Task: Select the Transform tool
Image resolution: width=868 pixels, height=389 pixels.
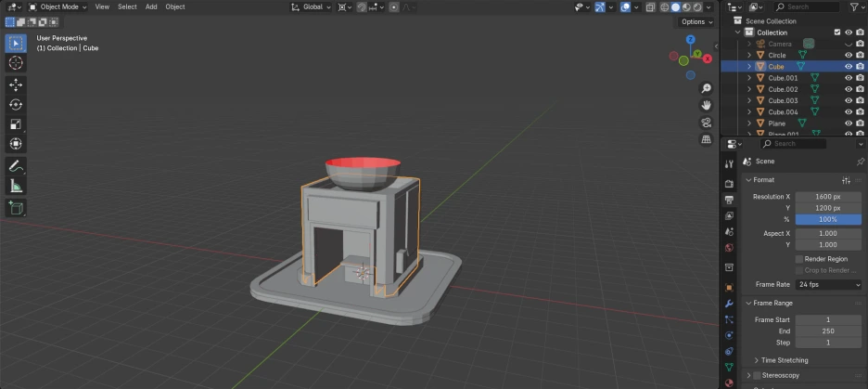Action: (x=16, y=144)
